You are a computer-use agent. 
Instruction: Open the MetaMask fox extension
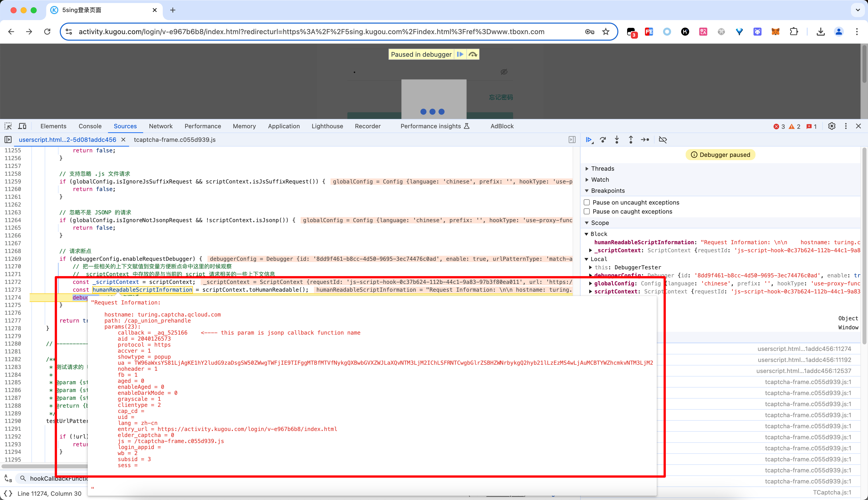776,32
